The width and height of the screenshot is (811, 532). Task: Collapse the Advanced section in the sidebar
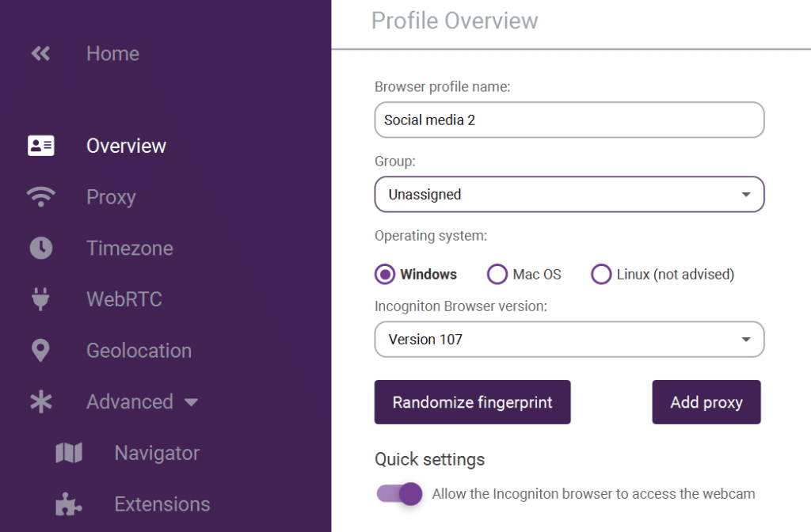(x=190, y=401)
